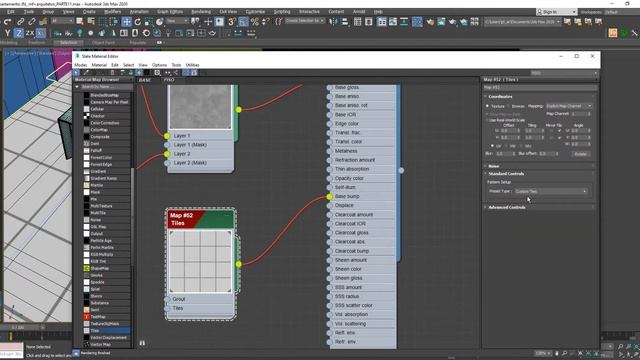Select the Environ radio button
Viewport: 640px width, 360px height.
[509, 106]
